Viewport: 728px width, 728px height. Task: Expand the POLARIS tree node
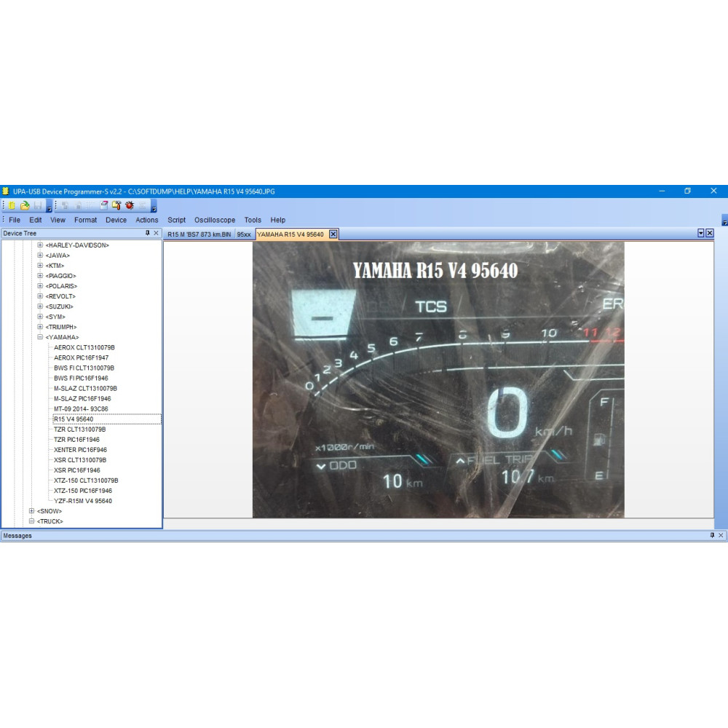(40, 286)
